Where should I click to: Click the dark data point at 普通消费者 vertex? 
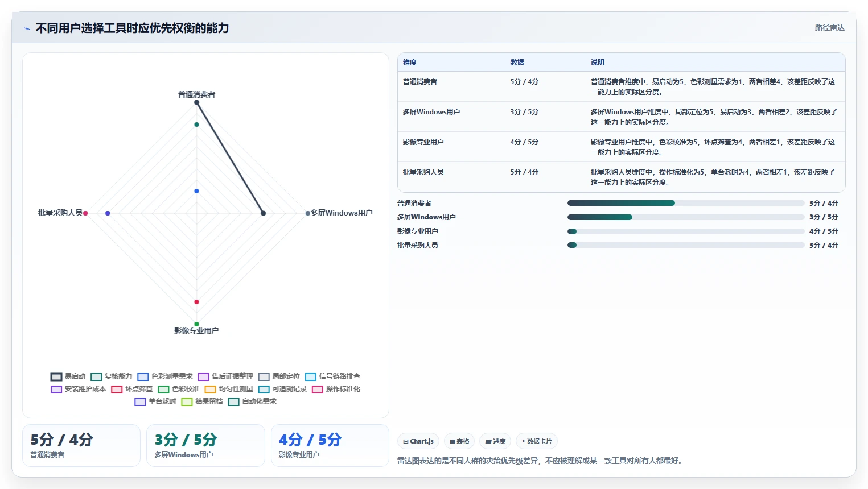point(196,102)
